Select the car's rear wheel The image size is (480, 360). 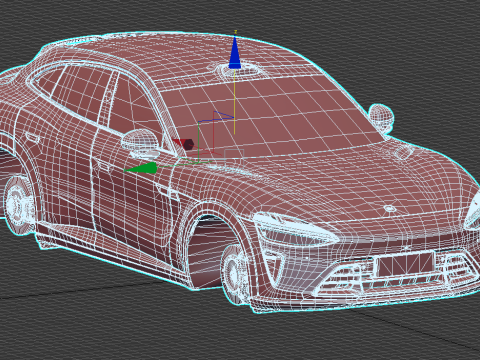[x=18, y=204]
